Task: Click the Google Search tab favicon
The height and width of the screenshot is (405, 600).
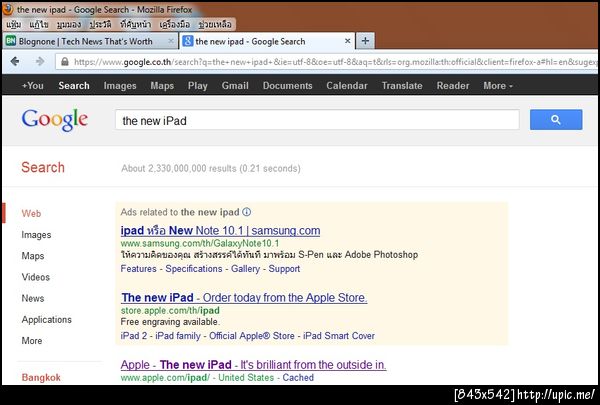Action: click(x=188, y=41)
